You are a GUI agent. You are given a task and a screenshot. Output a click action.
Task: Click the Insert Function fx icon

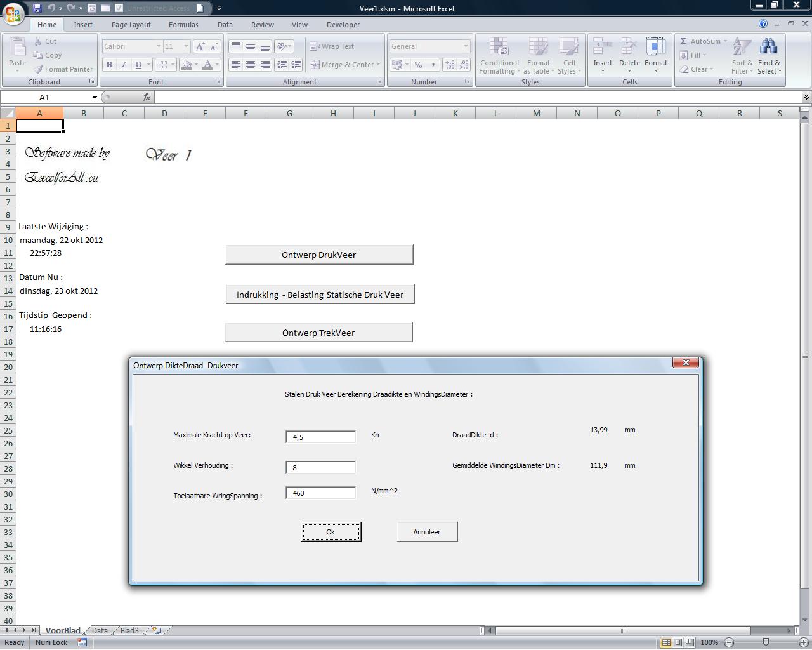[x=147, y=97]
